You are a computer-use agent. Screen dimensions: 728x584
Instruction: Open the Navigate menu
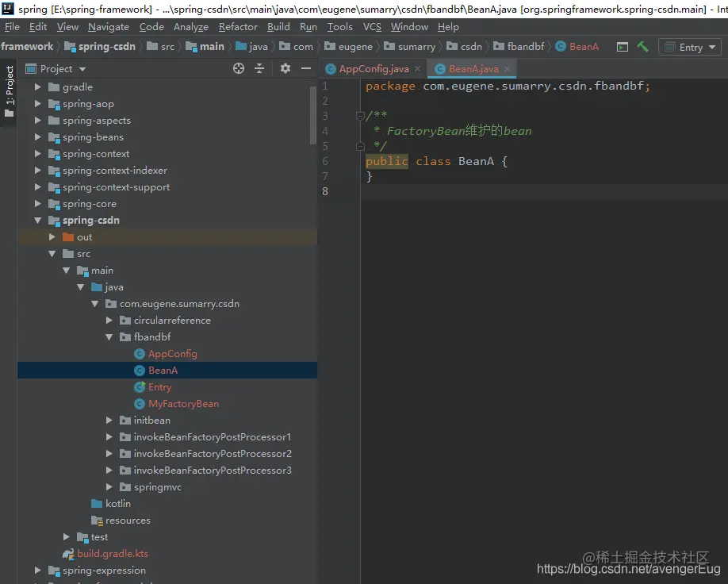(109, 27)
